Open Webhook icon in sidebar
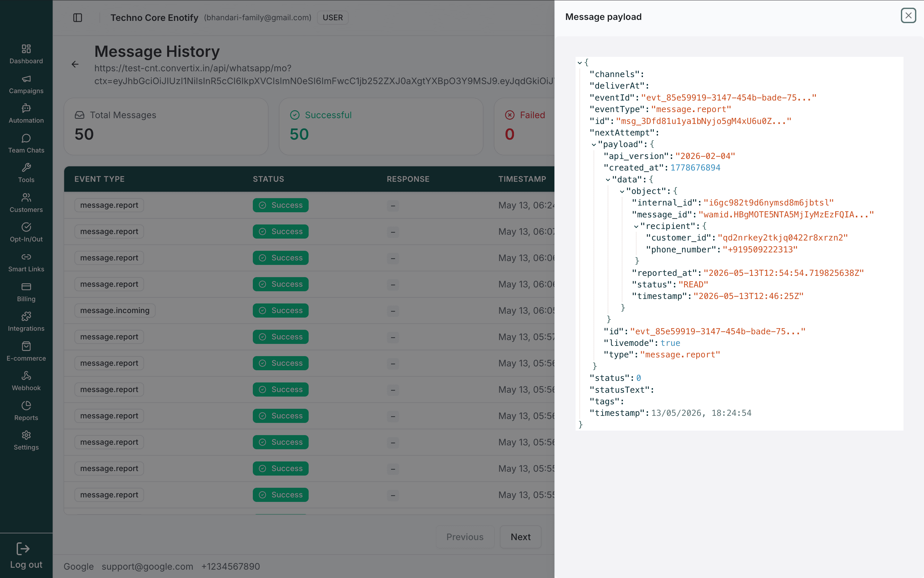This screenshot has width=924, height=578. 26,376
